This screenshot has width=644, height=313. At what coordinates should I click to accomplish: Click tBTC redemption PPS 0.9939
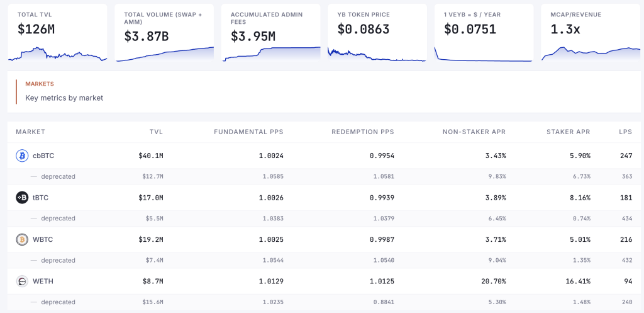[x=382, y=198]
